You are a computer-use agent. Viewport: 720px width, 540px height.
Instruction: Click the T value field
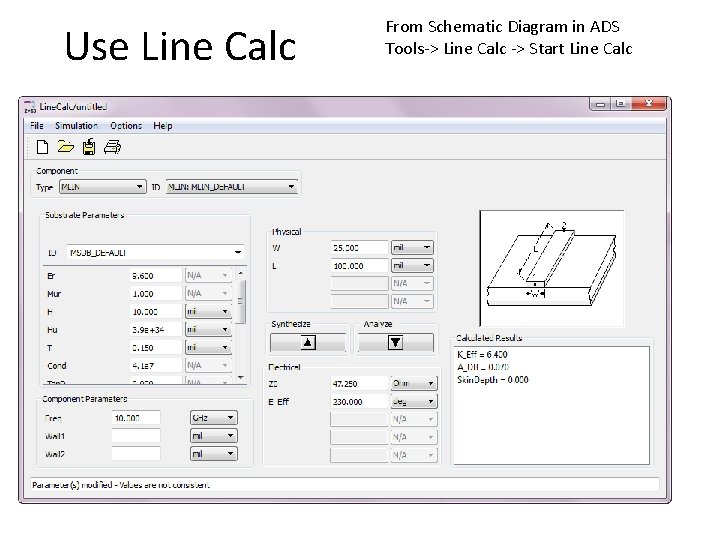point(156,348)
